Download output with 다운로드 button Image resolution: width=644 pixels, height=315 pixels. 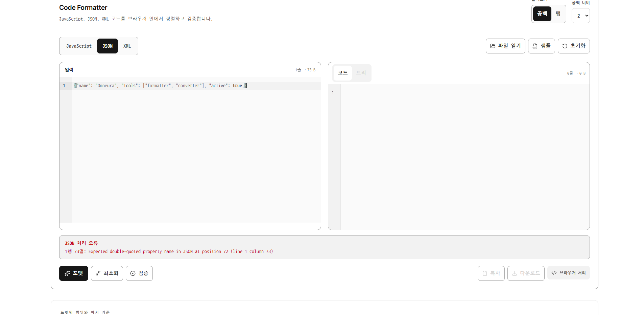pyautogui.click(x=526, y=273)
